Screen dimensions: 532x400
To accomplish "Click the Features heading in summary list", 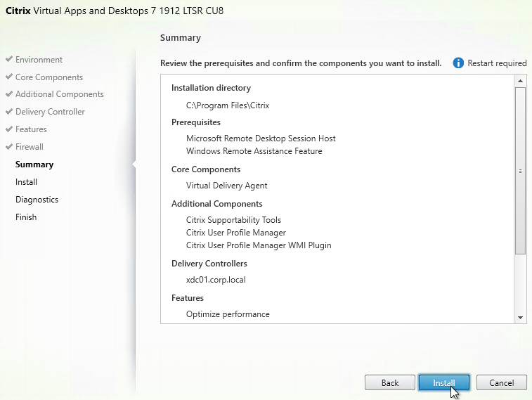I will tap(187, 298).
